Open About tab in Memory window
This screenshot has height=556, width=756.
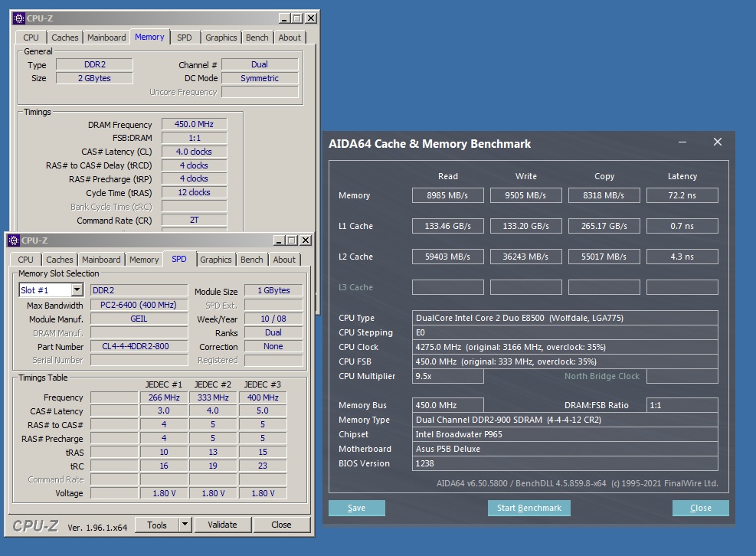pos(290,38)
